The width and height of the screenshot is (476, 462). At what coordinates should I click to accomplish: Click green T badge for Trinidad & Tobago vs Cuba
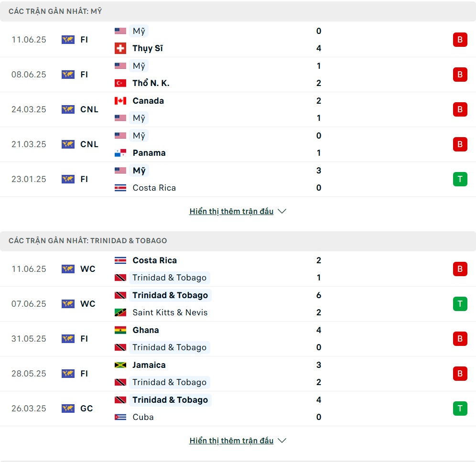[x=460, y=408]
